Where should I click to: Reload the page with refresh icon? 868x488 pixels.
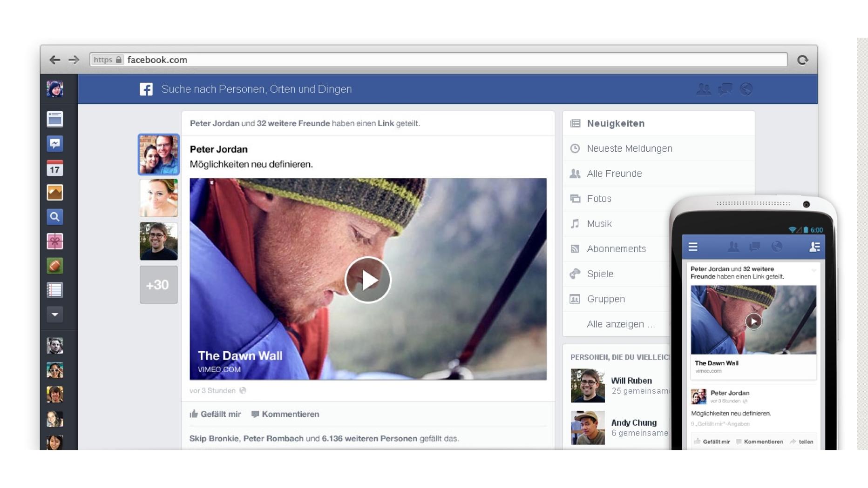coord(802,60)
